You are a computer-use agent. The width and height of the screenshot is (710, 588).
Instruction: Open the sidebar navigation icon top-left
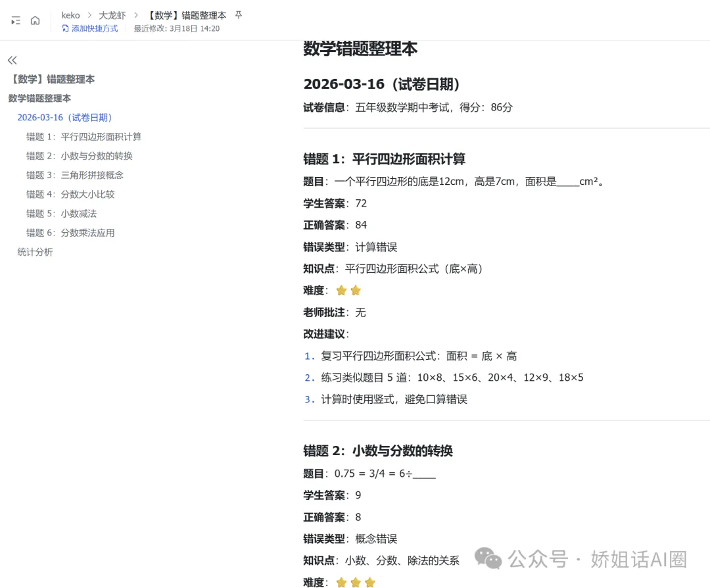pos(16,20)
